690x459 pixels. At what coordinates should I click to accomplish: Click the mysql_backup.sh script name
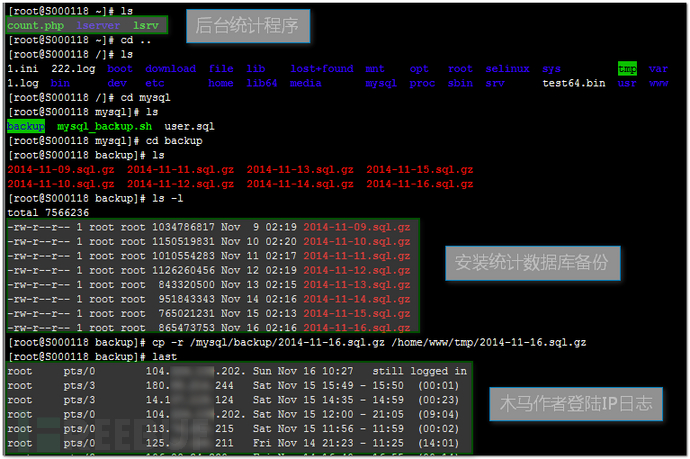coord(105,126)
